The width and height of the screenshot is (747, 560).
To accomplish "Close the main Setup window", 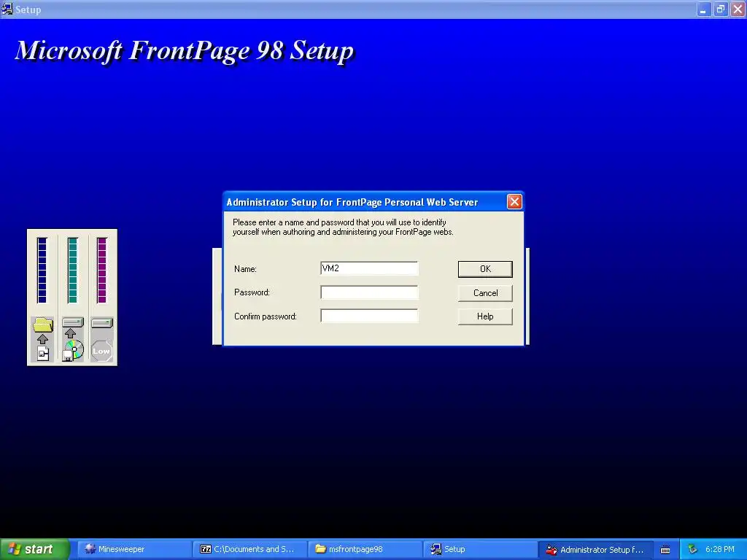I will click(738, 9).
